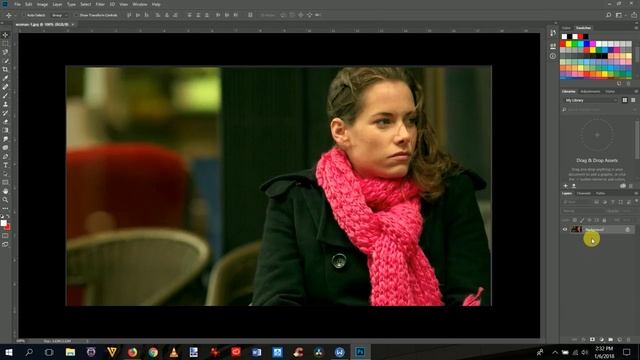Screen dimensions: 640x360
Task: Open the red background color swatch
Action: 8,227
